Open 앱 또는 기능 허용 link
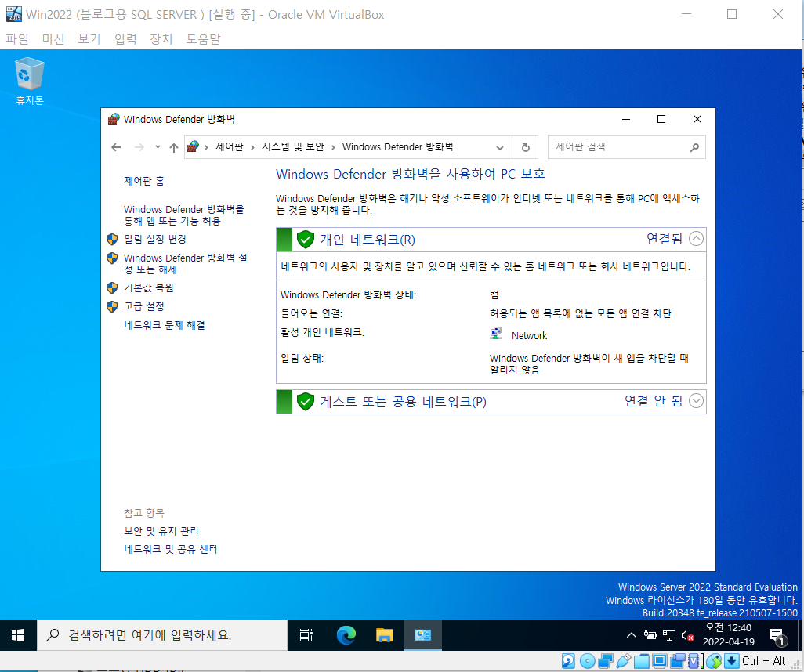This screenshot has width=804, height=672. [x=184, y=215]
